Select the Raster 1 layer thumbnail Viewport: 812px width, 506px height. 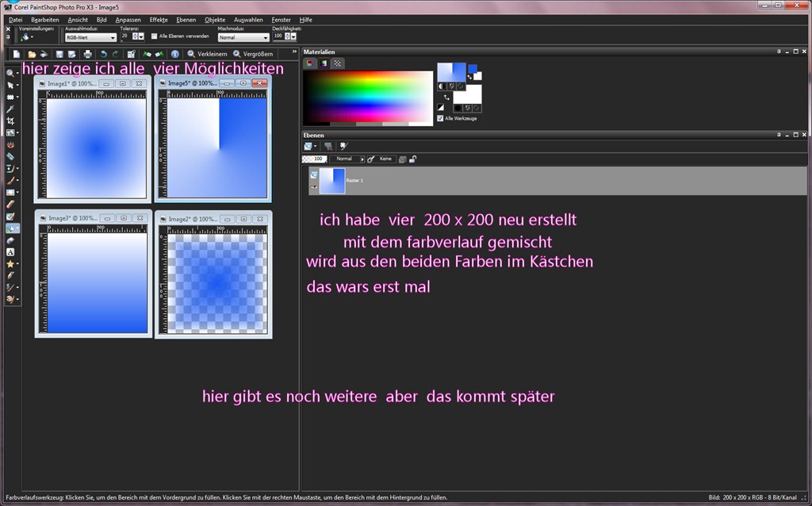tap(332, 181)
